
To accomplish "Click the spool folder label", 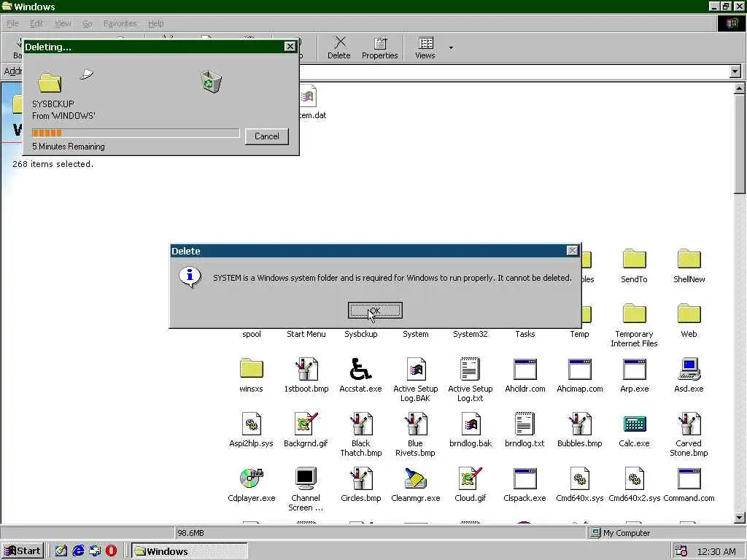I will (252, 334).
